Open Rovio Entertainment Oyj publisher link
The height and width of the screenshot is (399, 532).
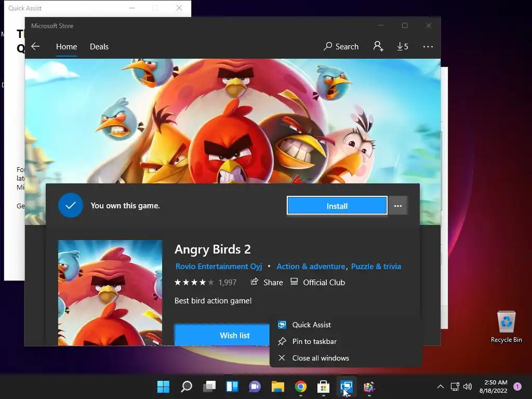(x=219, y=267)
